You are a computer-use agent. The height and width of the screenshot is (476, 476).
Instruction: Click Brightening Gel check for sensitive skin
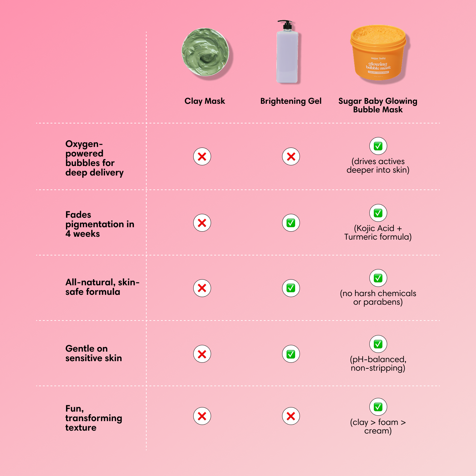pos(291,354)
